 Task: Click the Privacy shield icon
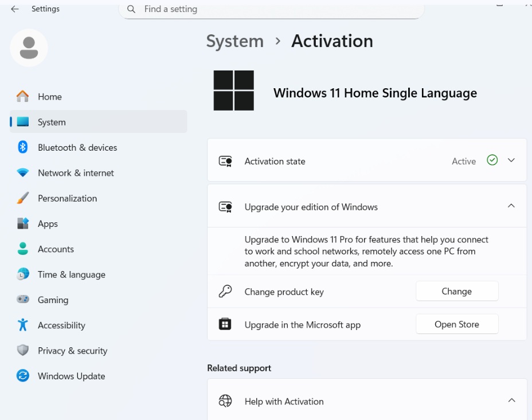click(23, 350)
